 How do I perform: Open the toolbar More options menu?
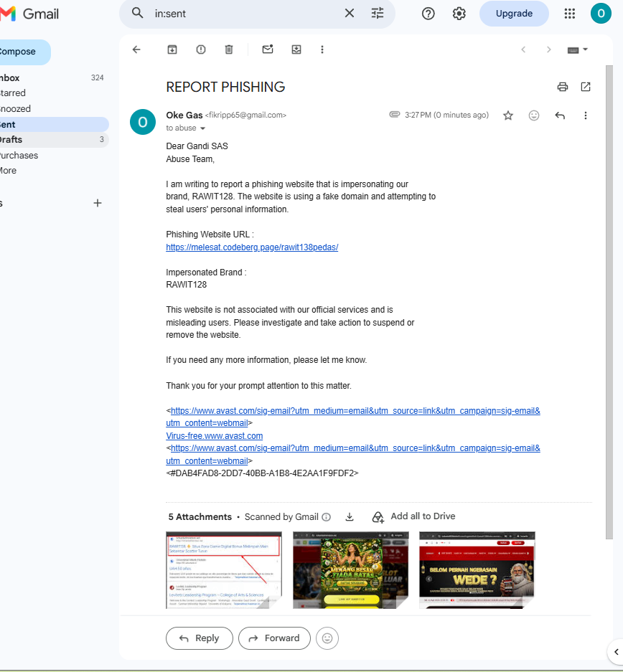point(322,49)
